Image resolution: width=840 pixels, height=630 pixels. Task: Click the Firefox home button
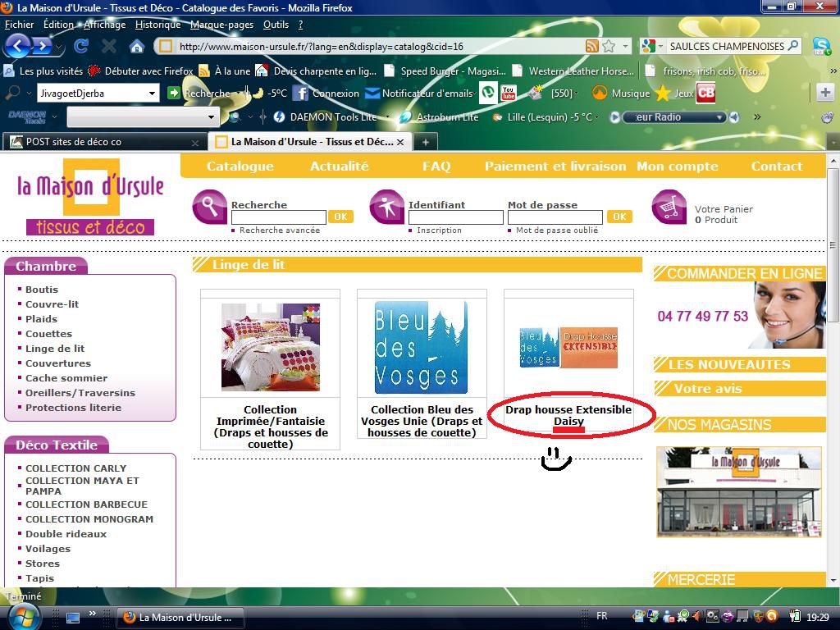click(x=137, y=47)
